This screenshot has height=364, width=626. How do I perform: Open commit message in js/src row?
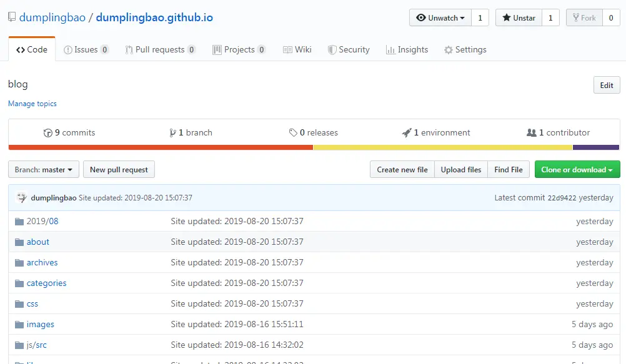(237, 345)
